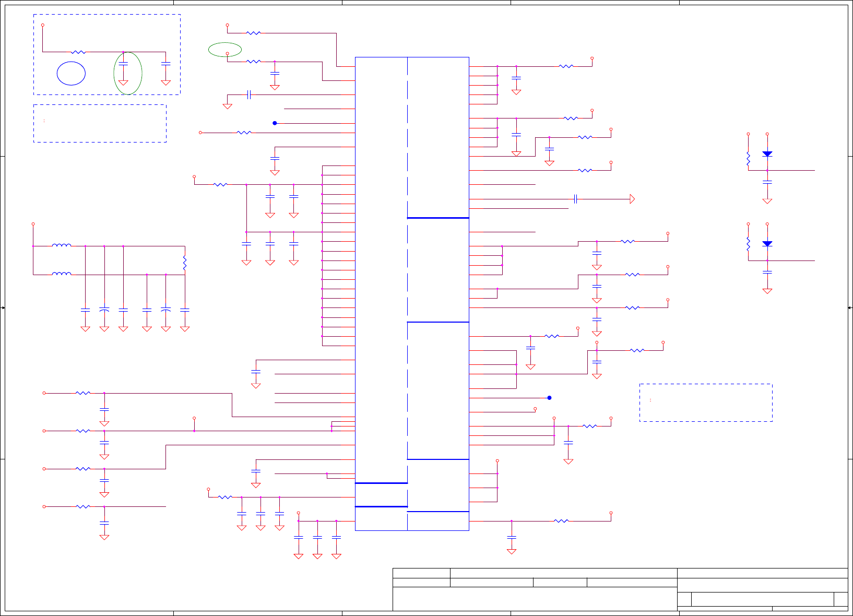Screen dimensions: 853x616
Task: Select the blue circle inside the dashed box
Action: [71, 74]
